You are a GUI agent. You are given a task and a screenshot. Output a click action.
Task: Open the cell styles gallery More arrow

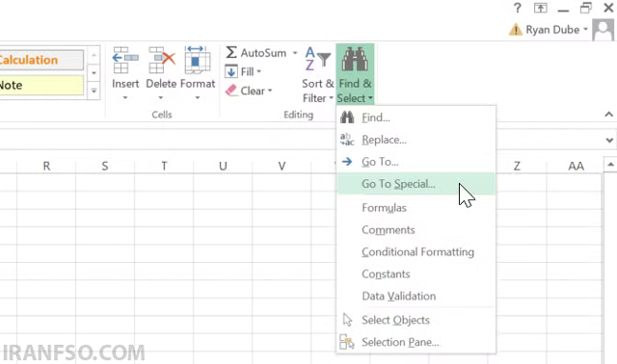(94, 91)
